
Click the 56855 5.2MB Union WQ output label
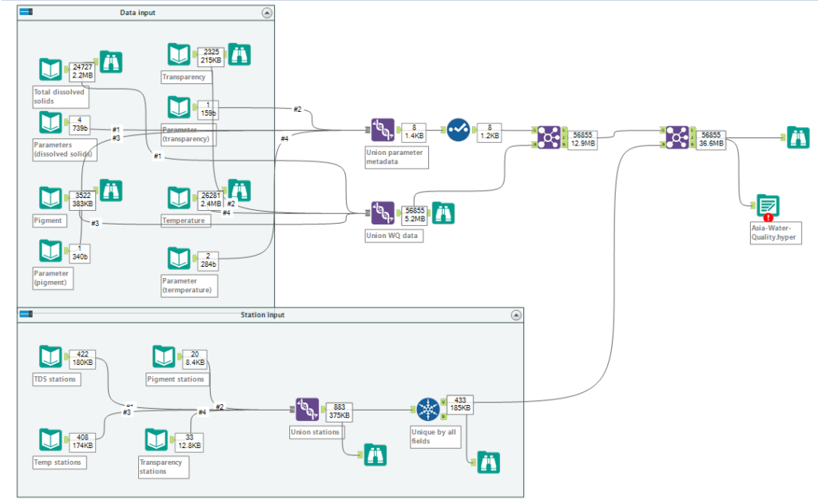point(415,215)
